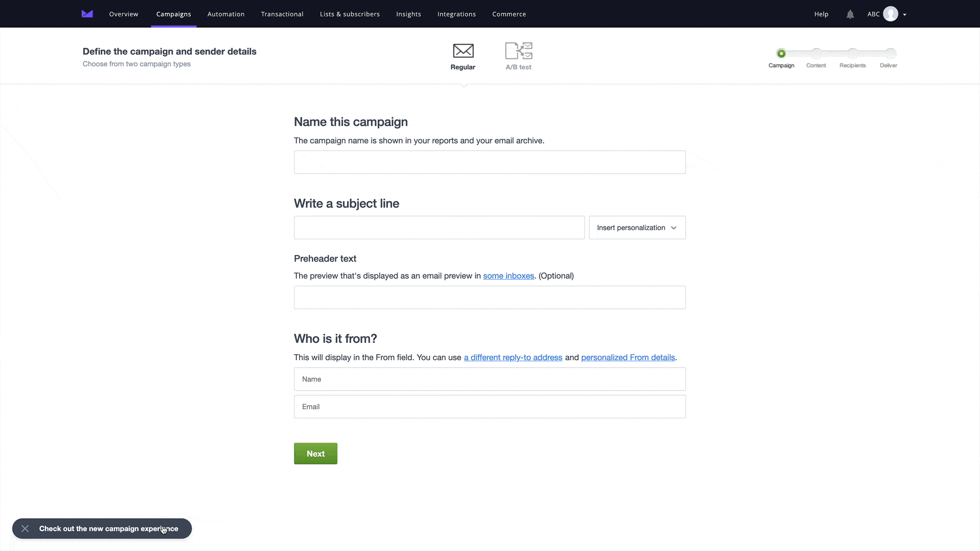Click the user avatar icon
980x551 pixels.
891,14
